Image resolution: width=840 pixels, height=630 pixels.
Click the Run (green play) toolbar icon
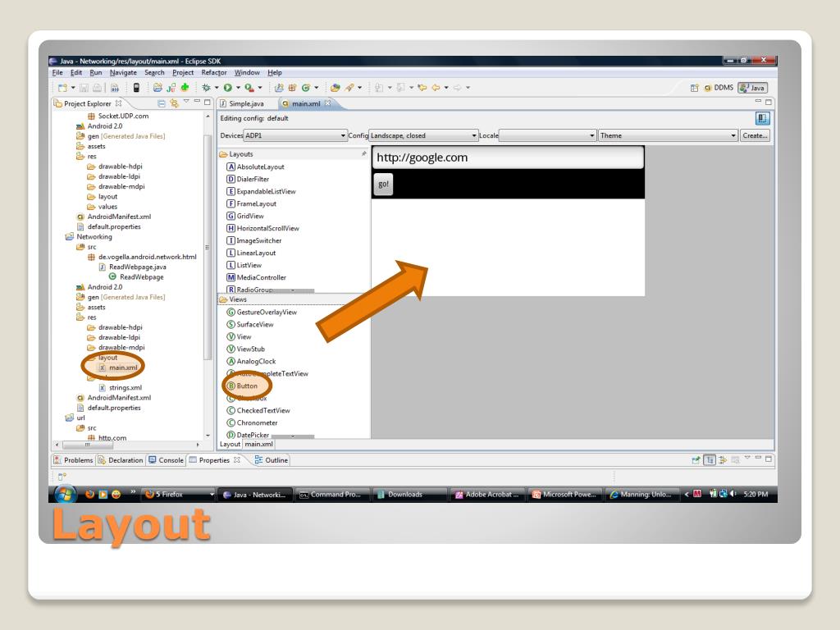tap(228, 88)
